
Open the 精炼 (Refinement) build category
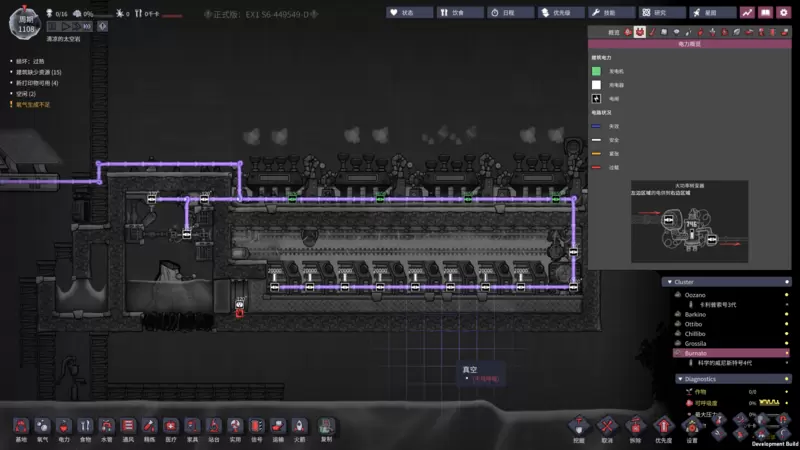pos(149,430)
